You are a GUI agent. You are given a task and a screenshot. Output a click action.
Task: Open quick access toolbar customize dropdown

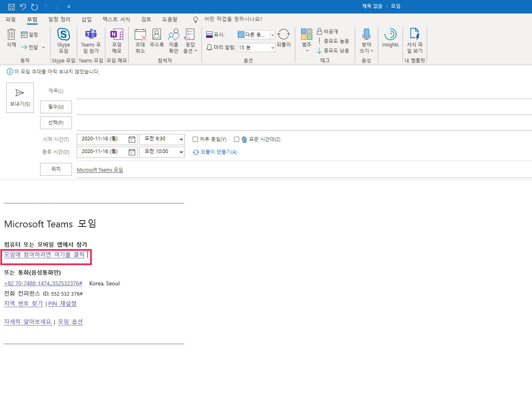(x=69, y=7)
